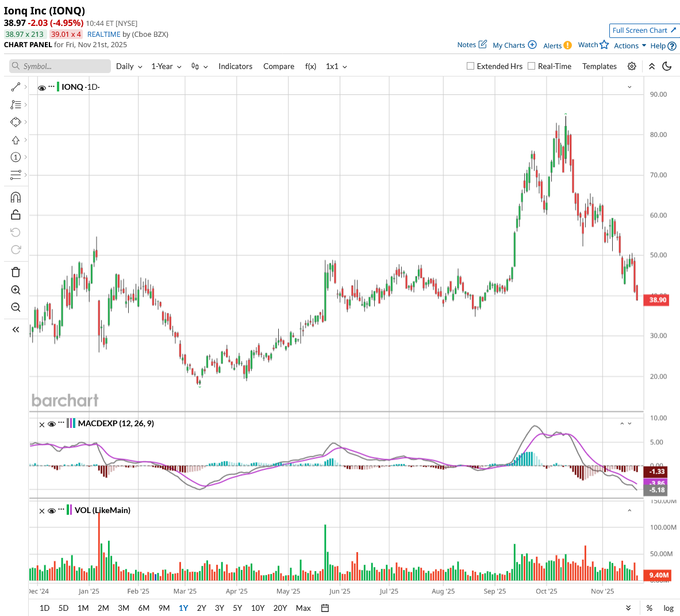This screenshot has width=680, height=616.
Task: Open the 1-Year period dropdown
Action: click(x=166, y=66)
